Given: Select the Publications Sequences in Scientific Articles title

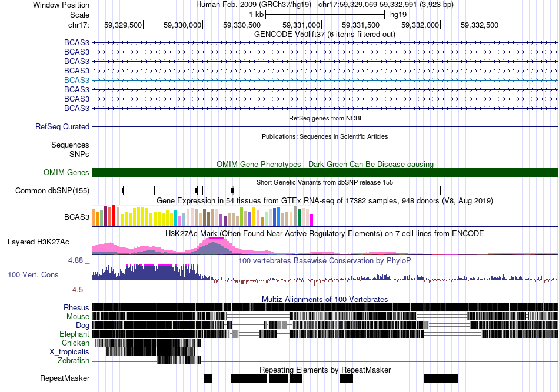Looking at the screenshot, I should [x=325, y=136].
